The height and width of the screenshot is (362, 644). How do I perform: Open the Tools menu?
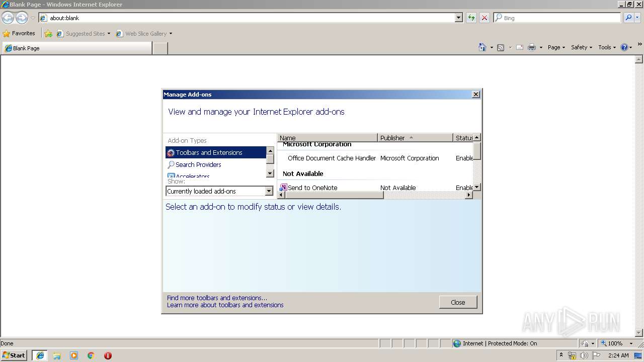click(607, 47)
